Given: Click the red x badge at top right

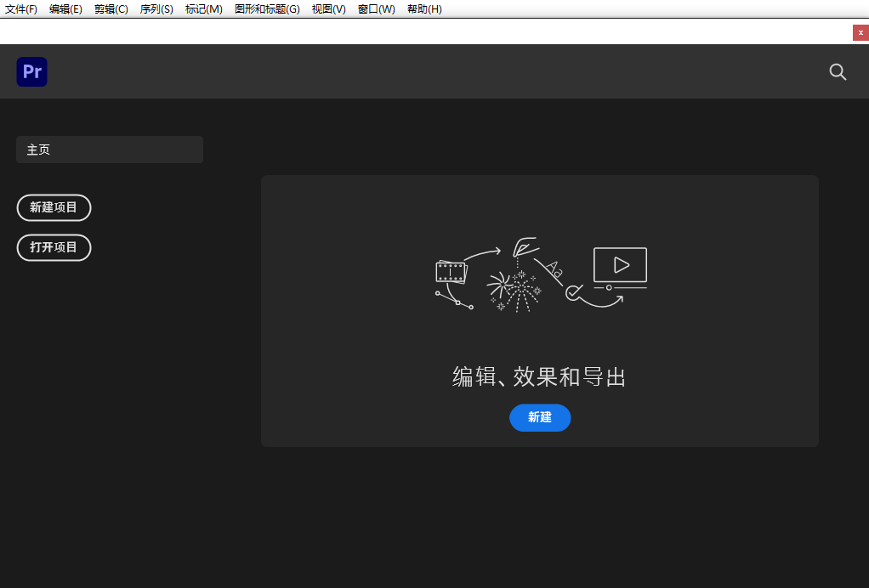Looking at the screenshot, I should [x=860, y=32].
